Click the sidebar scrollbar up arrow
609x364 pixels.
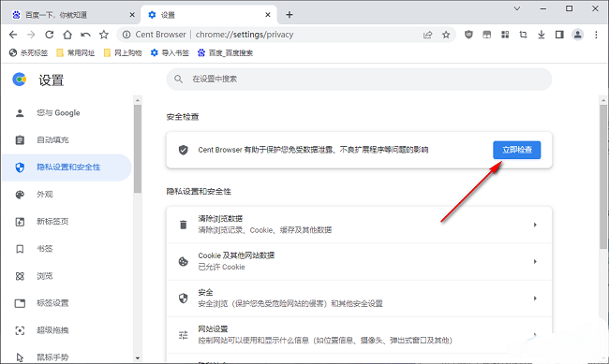138,100
